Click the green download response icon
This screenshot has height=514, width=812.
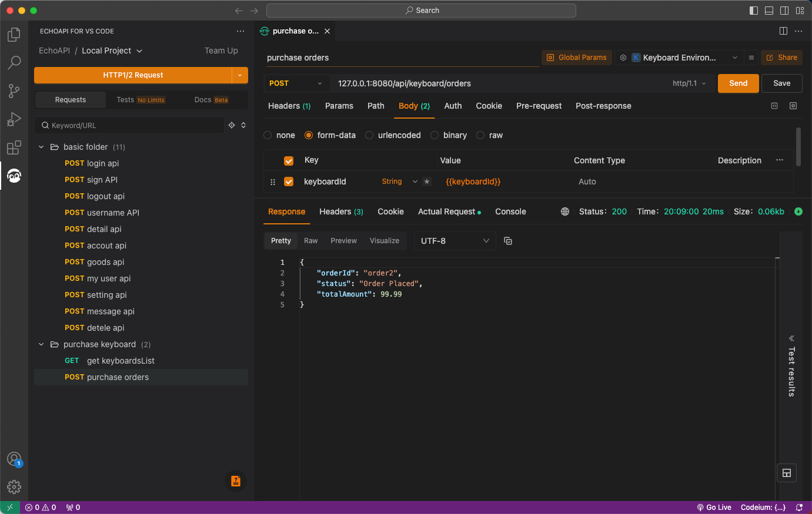click(x=798, y=211)
